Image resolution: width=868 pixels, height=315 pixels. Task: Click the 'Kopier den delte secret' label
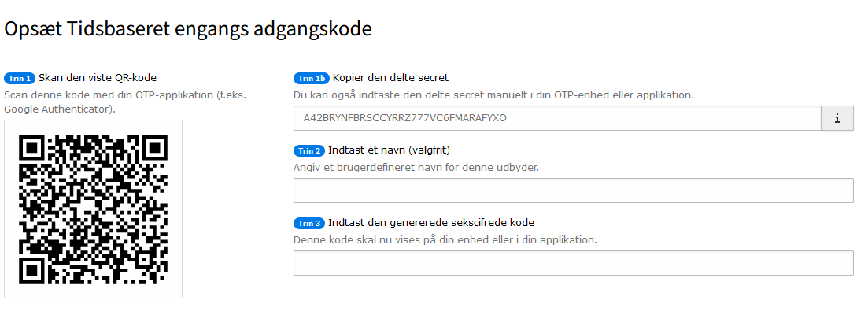[x=391, y=77]
